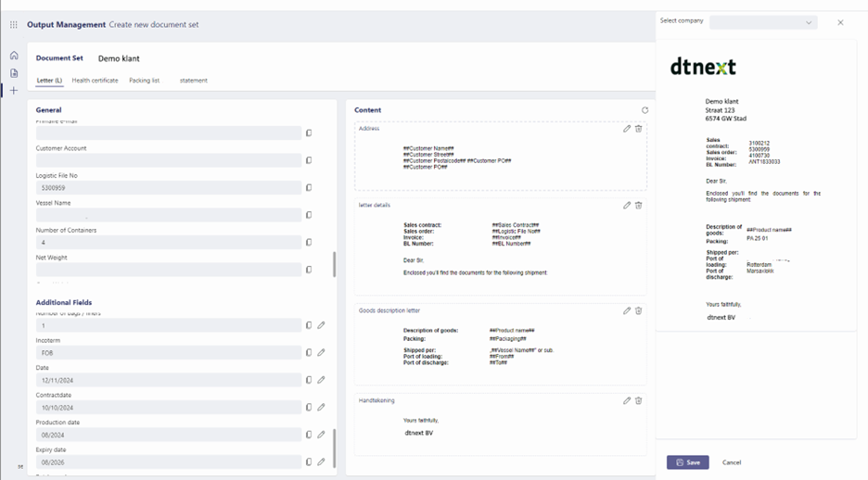Image resolution: width=868 pixels, height=480 pixels.
Task: Edit the Incoterm field
Action: [321, 352]
